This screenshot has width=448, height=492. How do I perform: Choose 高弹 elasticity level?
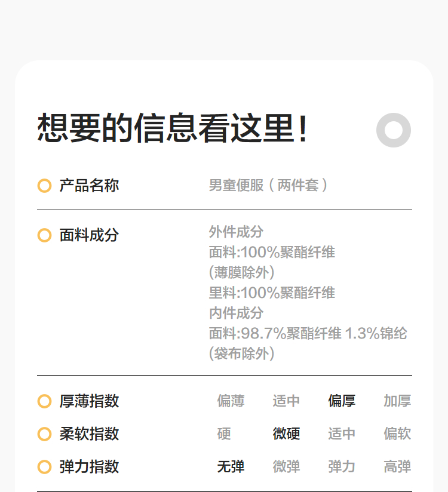pos(397,467)
